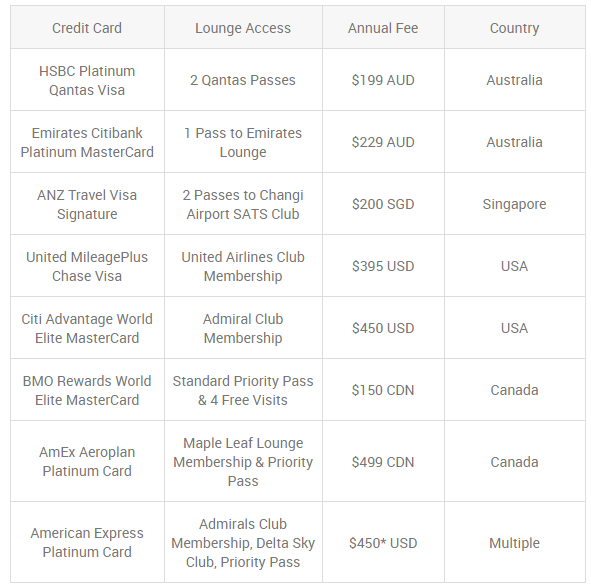Screen dimensions: 591x586
Task: Select the HSBC Platinum Qantas Visa cell
Action: [x=87, y=80]
